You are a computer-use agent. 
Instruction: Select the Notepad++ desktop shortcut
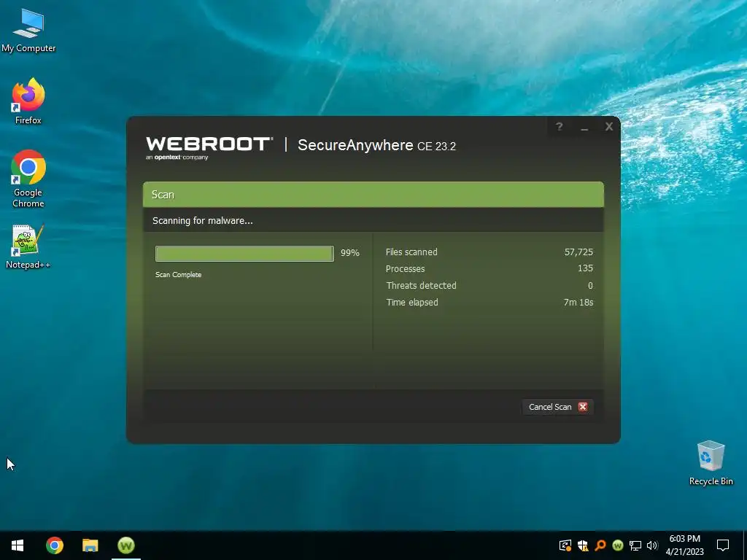point(28,246)
